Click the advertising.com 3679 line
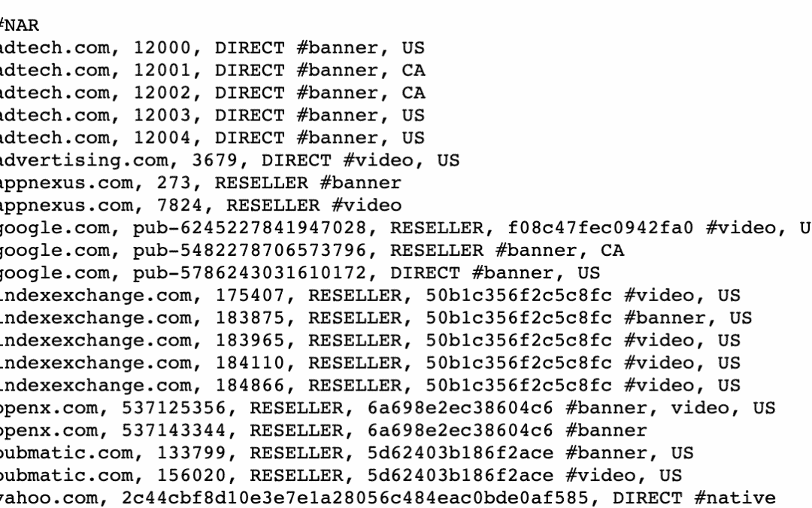Screen dimensions: 812x508 point(230,160)
